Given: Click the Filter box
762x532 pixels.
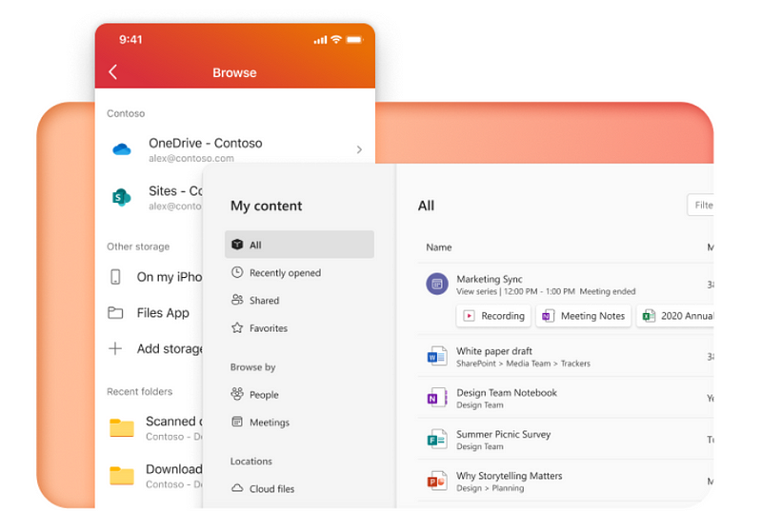Looking at the screenshot, I should [700, 205].
